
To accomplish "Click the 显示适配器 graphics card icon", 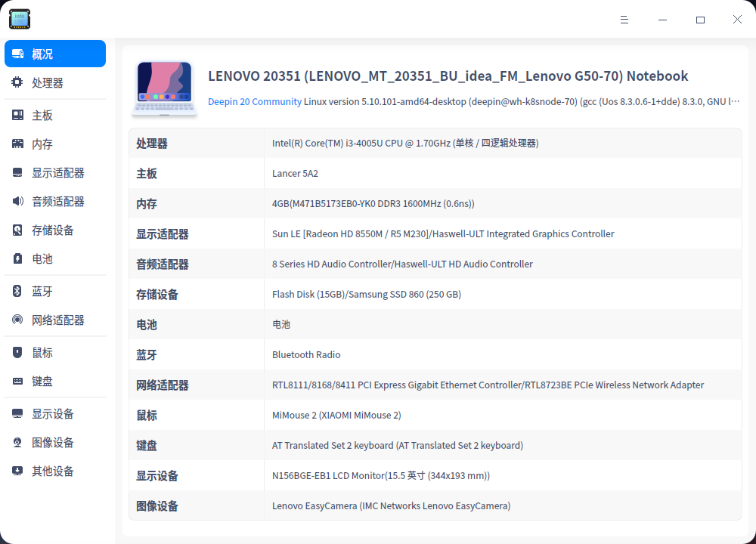I will 17,172.
